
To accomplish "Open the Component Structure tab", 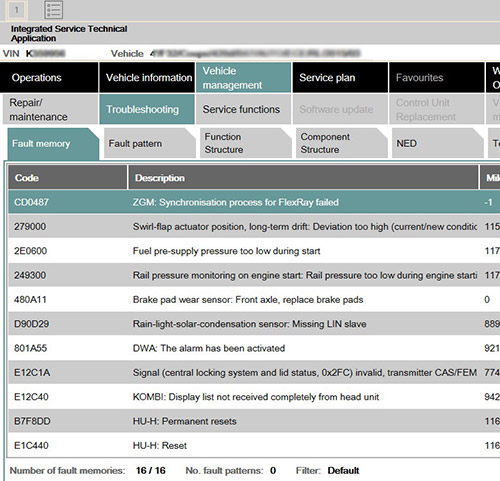I will click(x=342, y=144).
